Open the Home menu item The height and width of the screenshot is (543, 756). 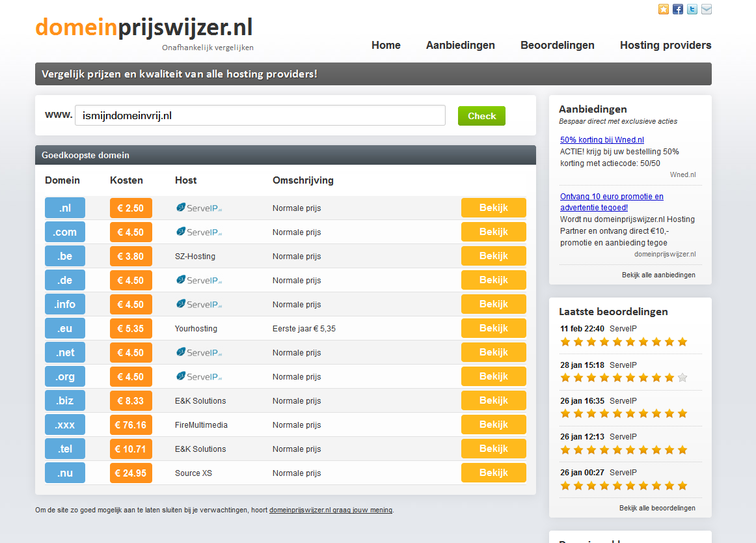click(386, 46)
